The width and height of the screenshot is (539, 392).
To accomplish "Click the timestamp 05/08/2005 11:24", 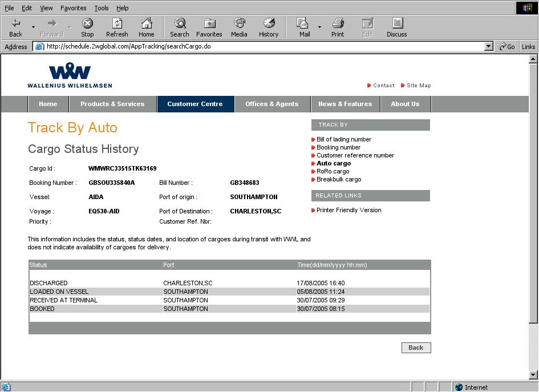I will point(321,292).
